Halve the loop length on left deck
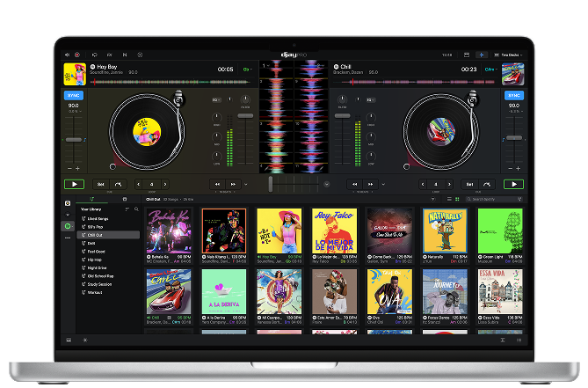Screen dimensions: 588x388 pyautogui.click(x=139, y=184)
